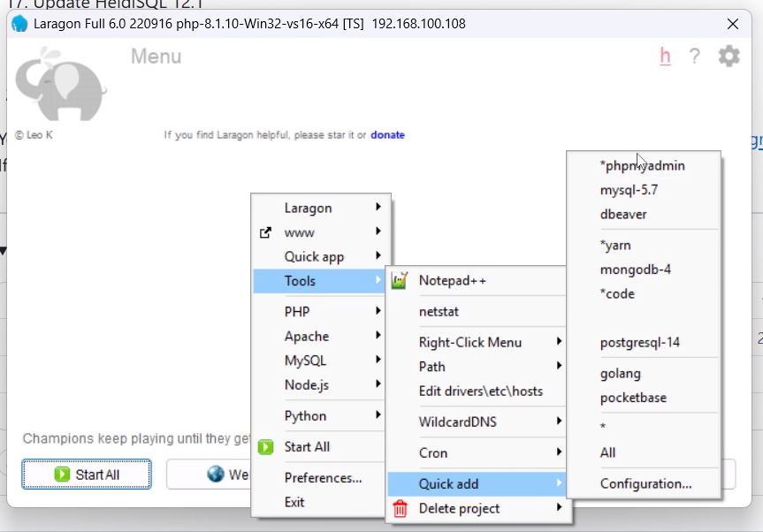Click the external link icon next to www
763x532 pixels.
point(265,232)
